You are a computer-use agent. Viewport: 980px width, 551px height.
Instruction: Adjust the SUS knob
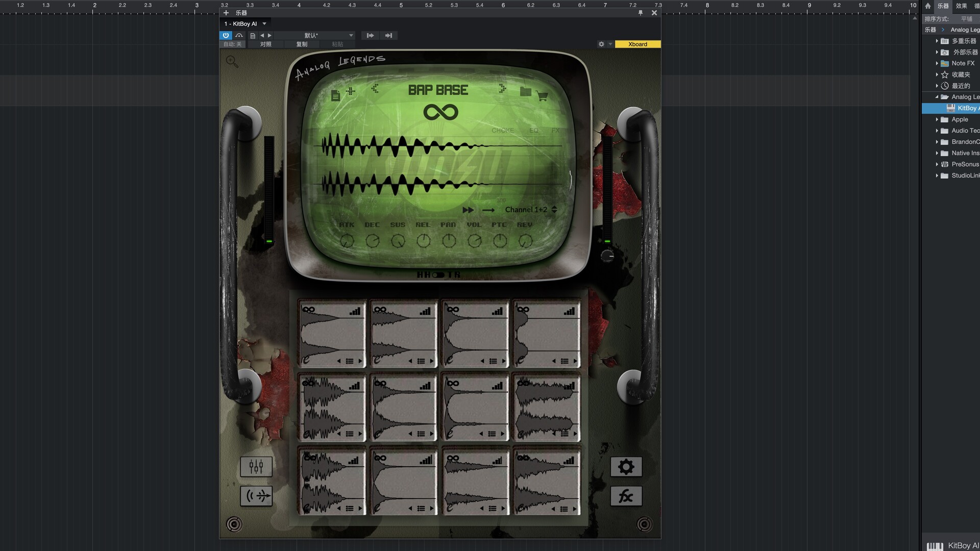point(398,241)
